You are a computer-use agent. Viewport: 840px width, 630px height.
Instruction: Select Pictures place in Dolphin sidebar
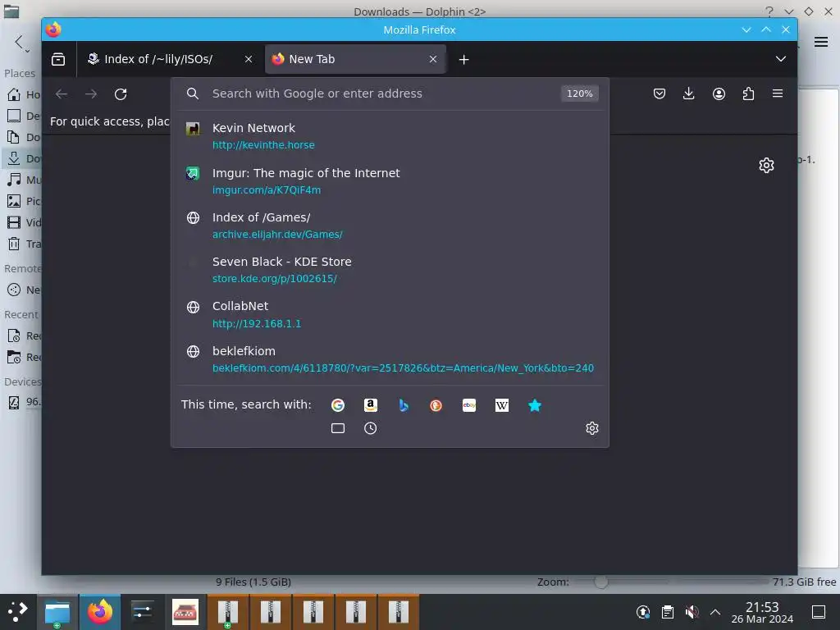coord(22,201)
